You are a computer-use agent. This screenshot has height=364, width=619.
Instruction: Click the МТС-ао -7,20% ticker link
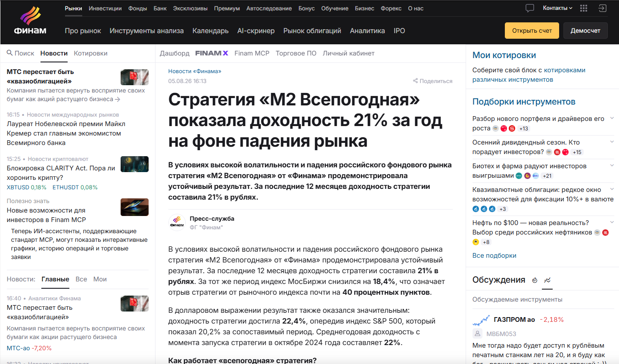click(x=29, y=348)
